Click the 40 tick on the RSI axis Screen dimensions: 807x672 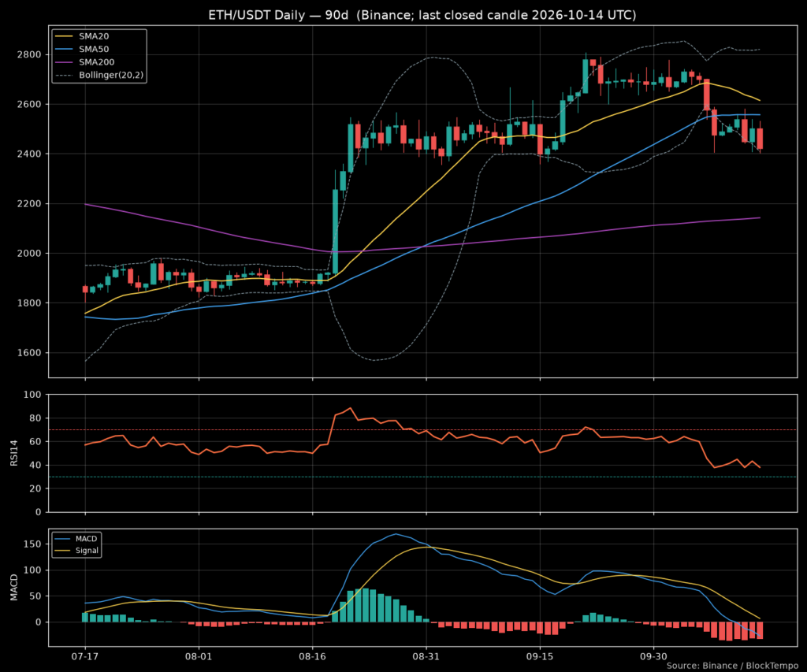point(36,465)
